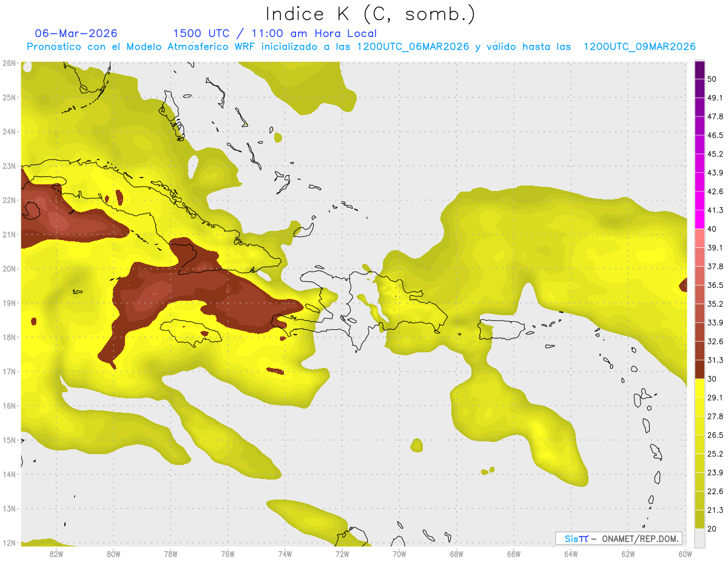Click the longitude label '74W'
Image resolution: width=728 pixels, height=562 pixels.
[x=285, y=554]
